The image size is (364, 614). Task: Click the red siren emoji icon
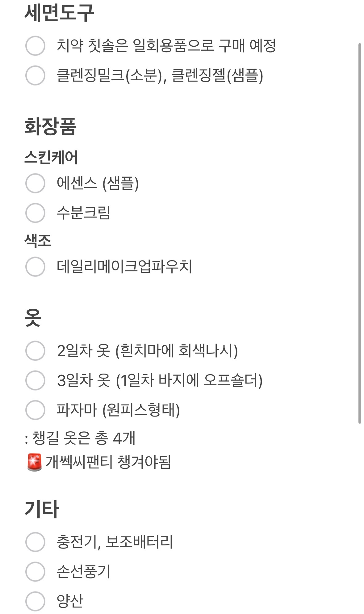[34, 462]
